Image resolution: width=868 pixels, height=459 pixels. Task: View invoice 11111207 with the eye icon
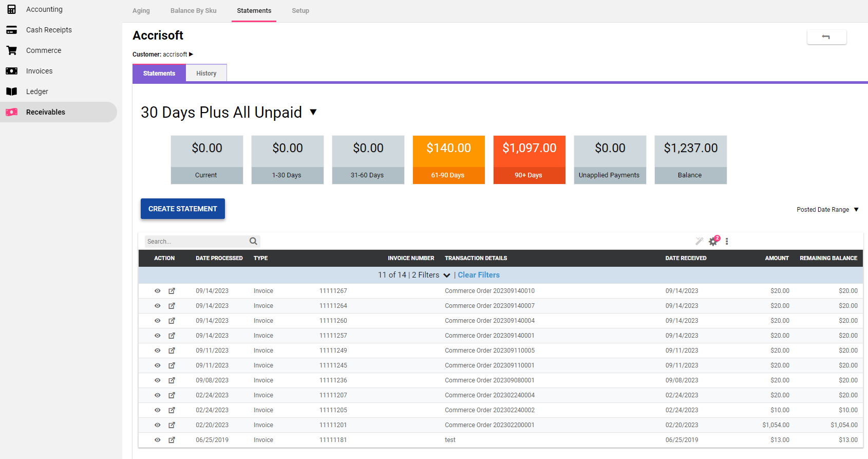pos(158,395)
